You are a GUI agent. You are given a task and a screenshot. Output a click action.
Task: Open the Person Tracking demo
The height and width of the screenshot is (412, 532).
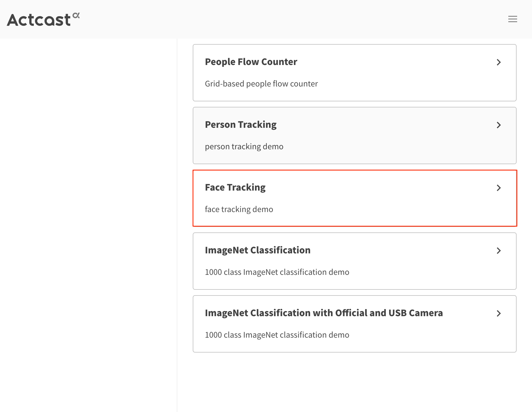pyautogui.click(x=240, y=124)
